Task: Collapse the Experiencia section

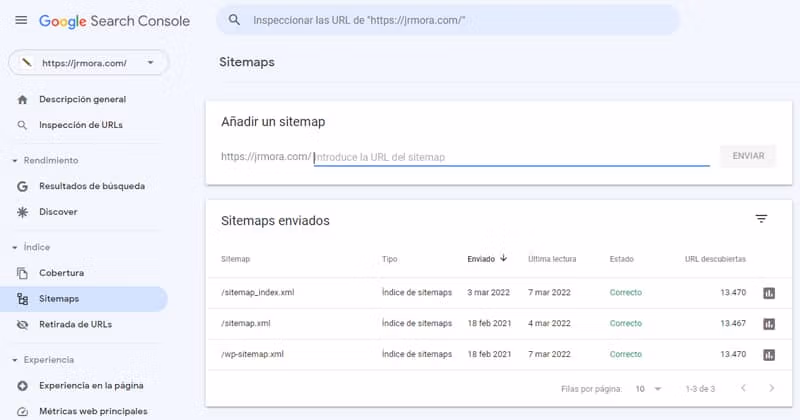Action: [x=43, y=360]
